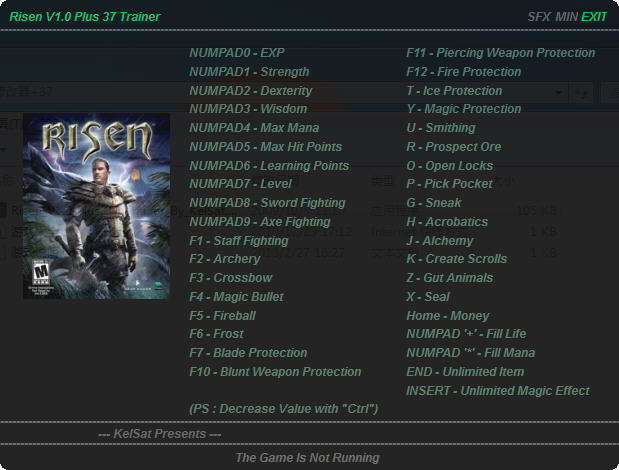Click F10 - Blunt Weapon Protection

tap(275, 372)
